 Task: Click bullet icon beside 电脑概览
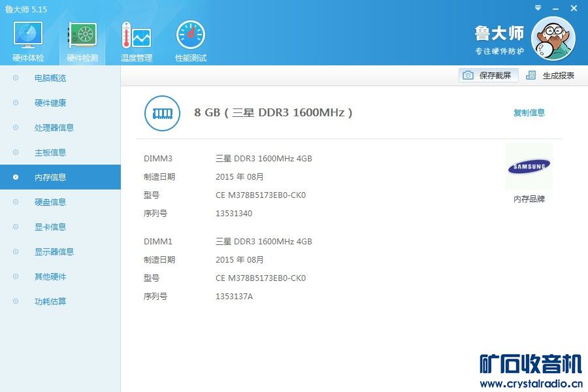click(x=16, y=78)
